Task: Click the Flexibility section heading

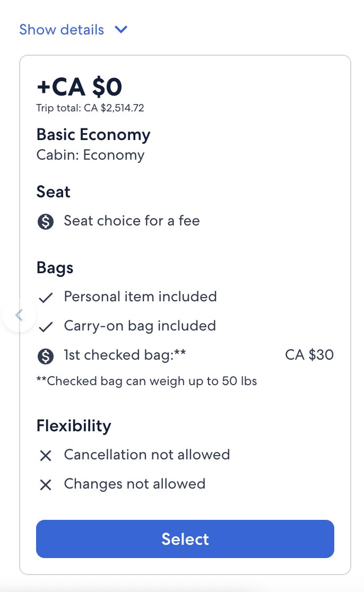Action: 74,426
